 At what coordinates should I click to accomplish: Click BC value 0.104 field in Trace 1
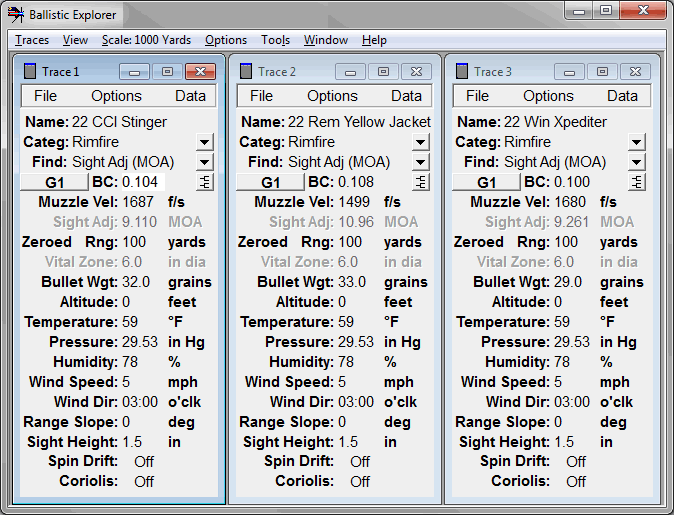pyautogui.click(x=142, y=182)
